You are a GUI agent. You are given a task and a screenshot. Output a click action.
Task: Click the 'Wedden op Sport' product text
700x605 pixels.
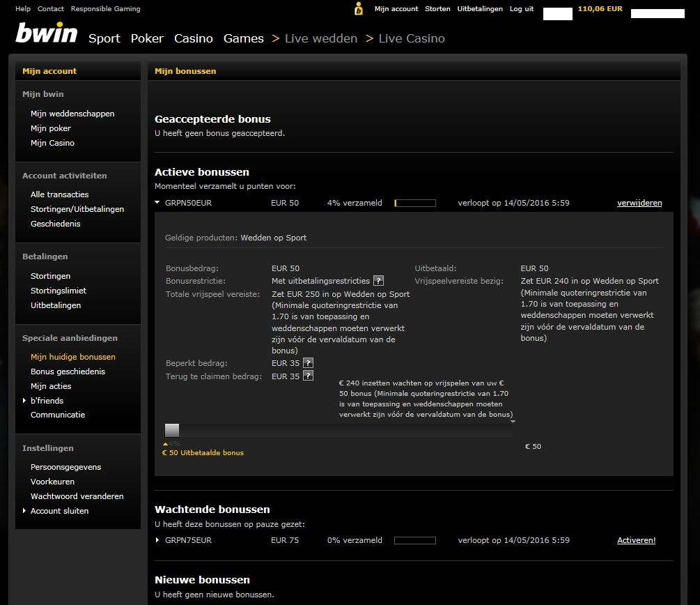[x=273, y=238]
